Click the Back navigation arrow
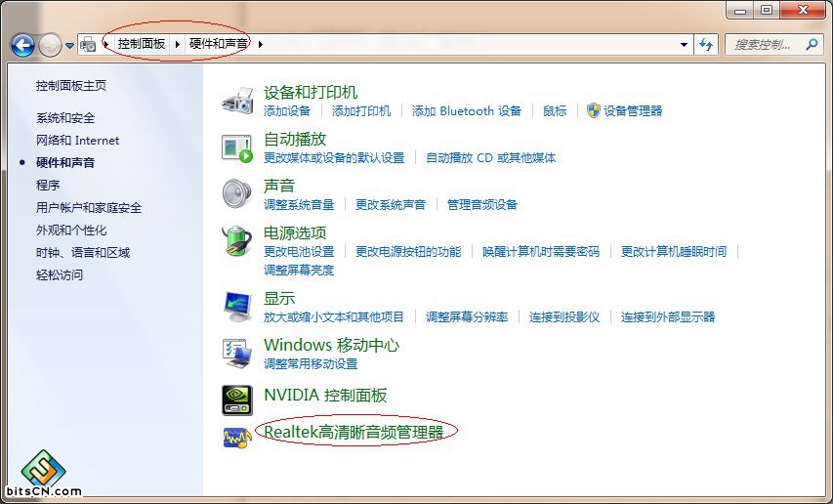Viewport: 833px width, 504px height. (22, 45)
